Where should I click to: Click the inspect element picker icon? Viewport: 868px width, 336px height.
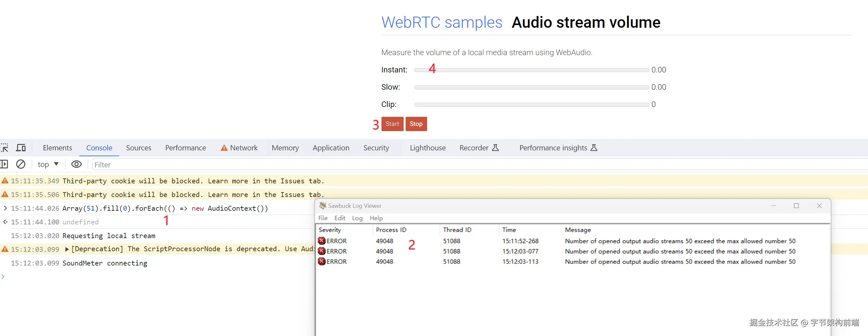[x=4, y=147]
